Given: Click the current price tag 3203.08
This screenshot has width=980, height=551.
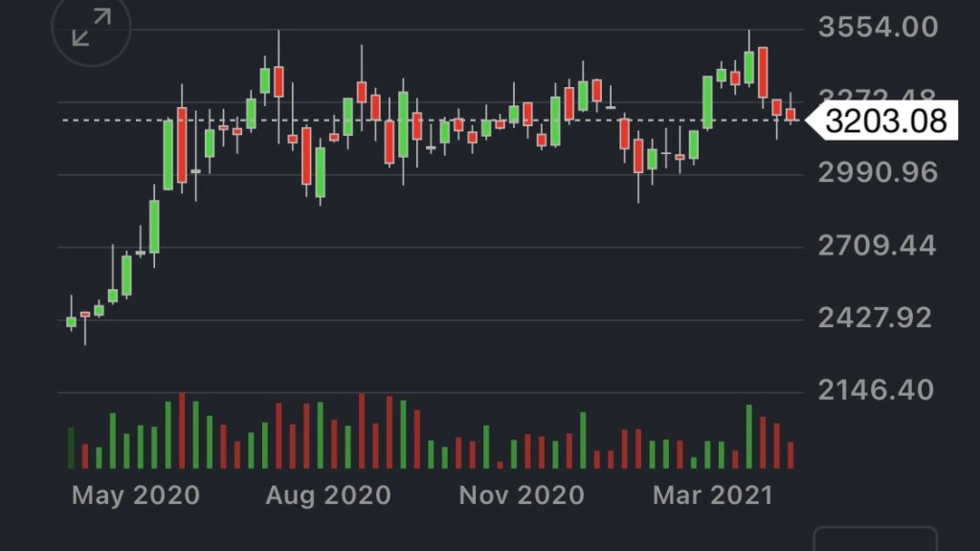Looking at the screenshot, I should [884, 121].
